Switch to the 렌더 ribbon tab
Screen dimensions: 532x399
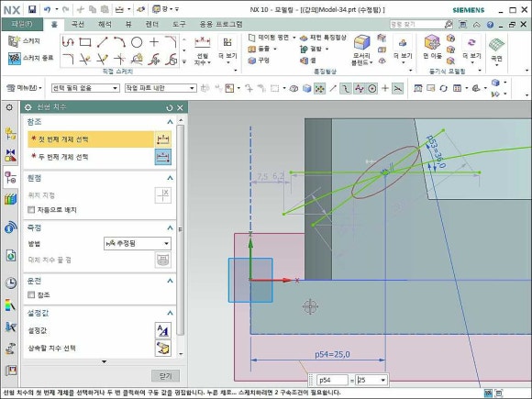[x=152, y=25]
